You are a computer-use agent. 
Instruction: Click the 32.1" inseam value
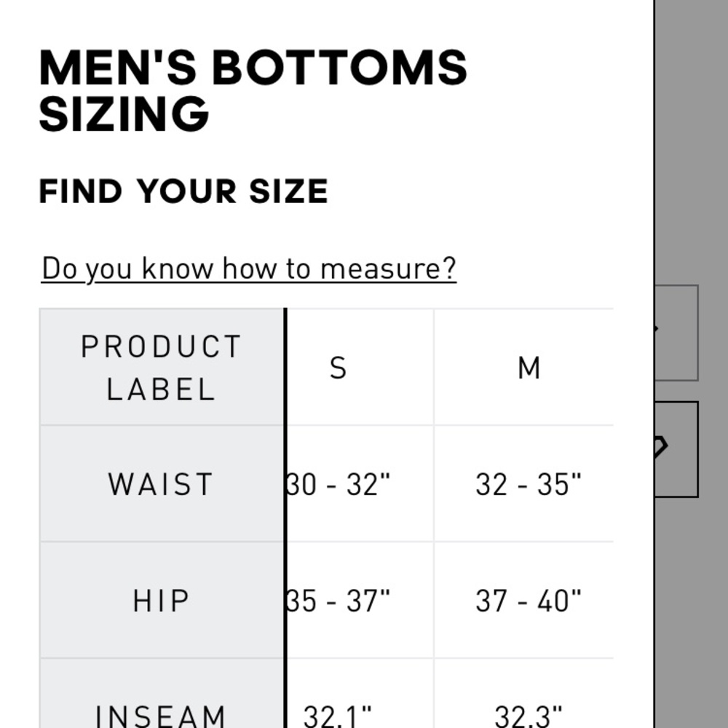[x=339, y=716]
